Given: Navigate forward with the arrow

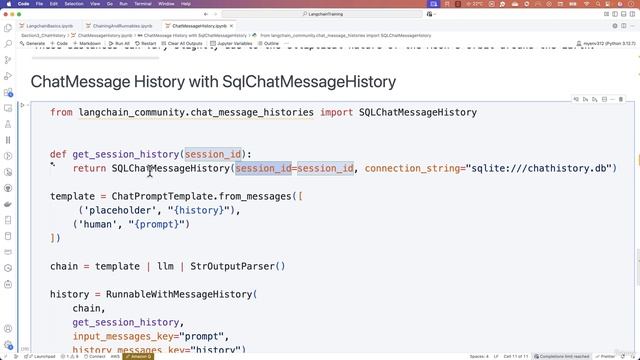Looking at the screenshot, I should 216,14.
